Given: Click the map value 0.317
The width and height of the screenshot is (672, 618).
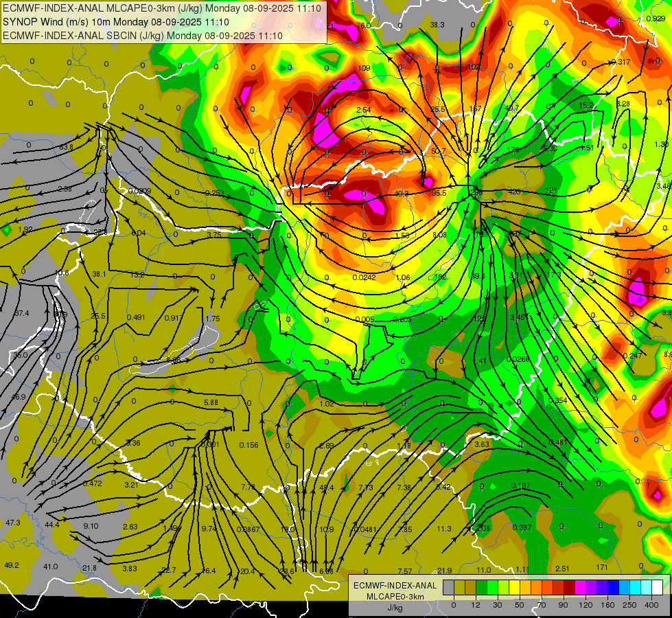Looking at the screenshot, I should click(621, 62).
